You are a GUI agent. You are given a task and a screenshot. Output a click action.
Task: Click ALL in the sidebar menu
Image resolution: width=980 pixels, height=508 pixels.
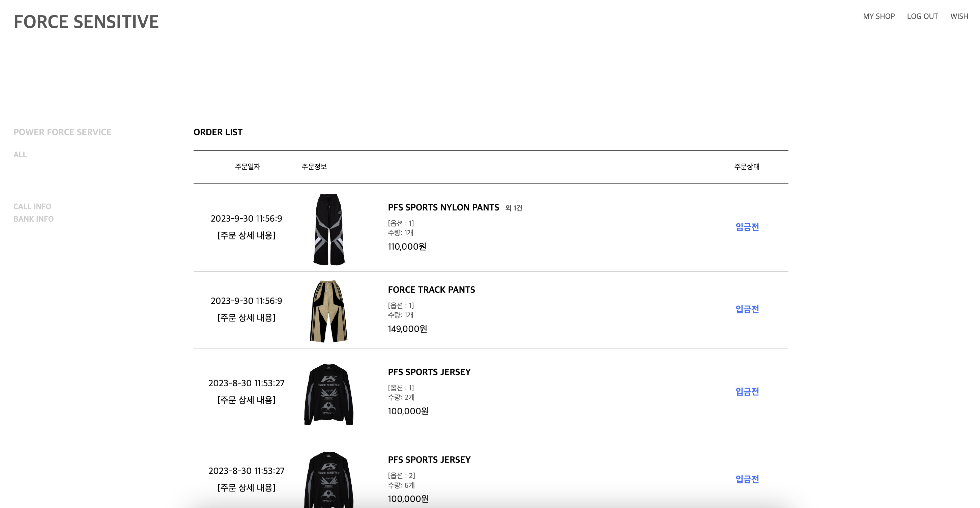[20, 154]
